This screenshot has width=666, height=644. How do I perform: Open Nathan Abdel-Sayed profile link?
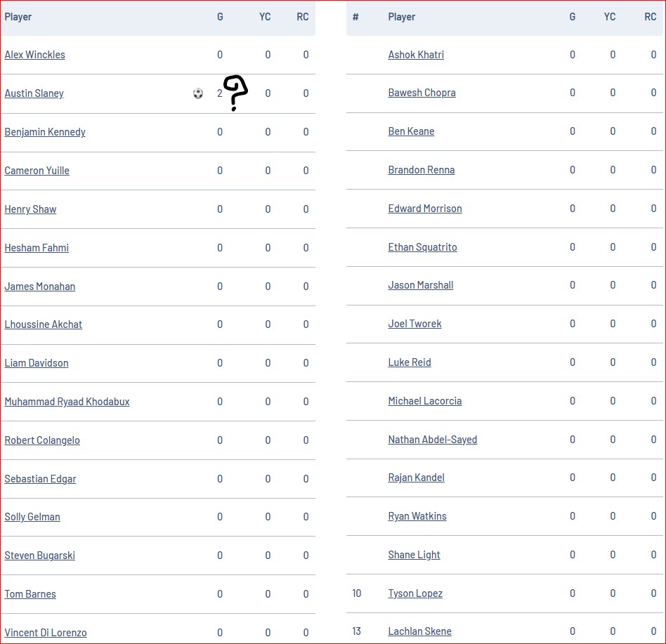point(432,440)
